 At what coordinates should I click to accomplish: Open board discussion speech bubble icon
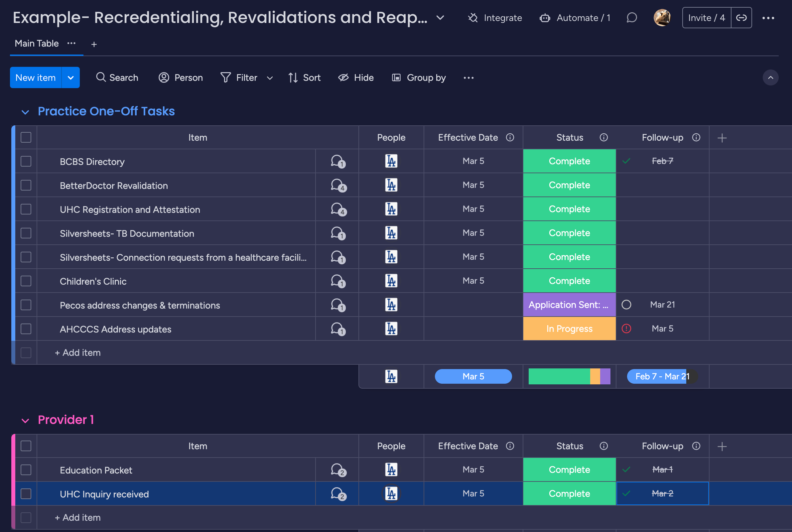[x=631, y=18]
